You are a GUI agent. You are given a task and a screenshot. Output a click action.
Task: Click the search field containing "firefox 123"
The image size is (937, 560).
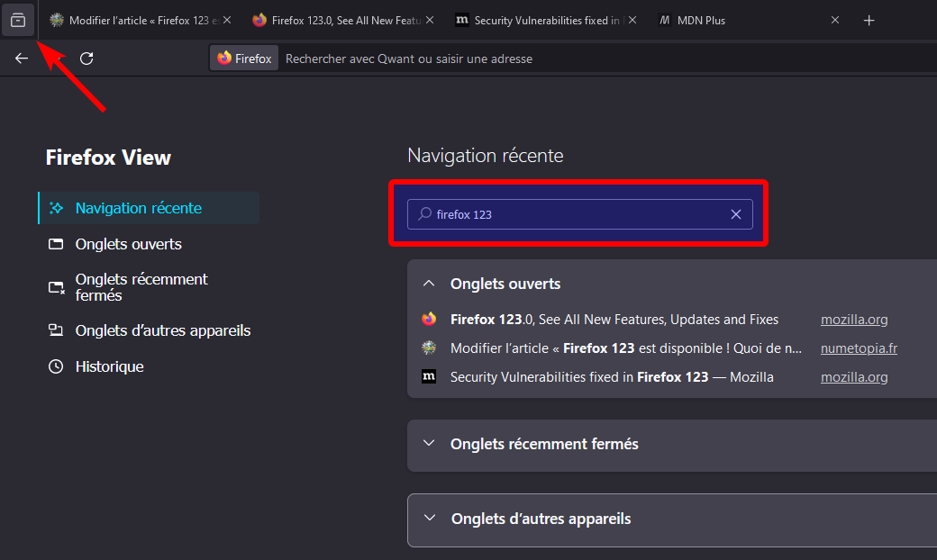coord(579,214)
